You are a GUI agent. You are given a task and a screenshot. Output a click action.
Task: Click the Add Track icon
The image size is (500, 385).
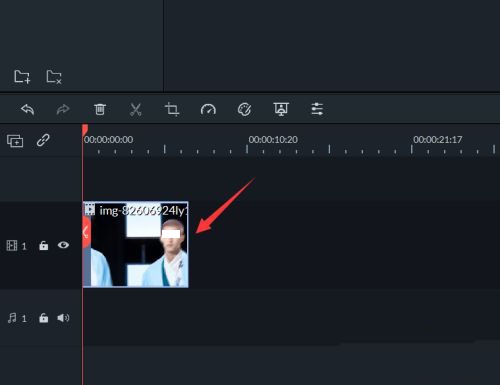point(15,141)
